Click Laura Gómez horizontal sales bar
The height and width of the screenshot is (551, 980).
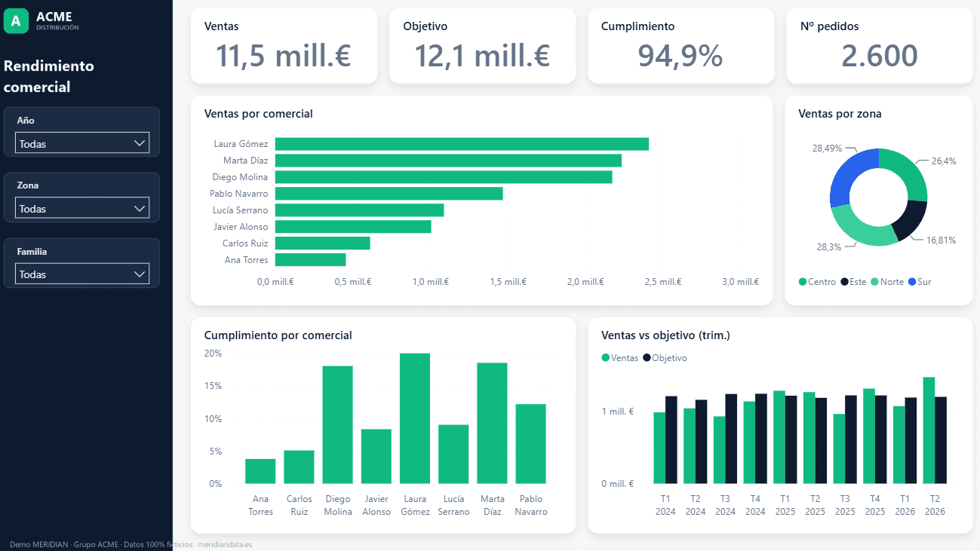[462, 144]
